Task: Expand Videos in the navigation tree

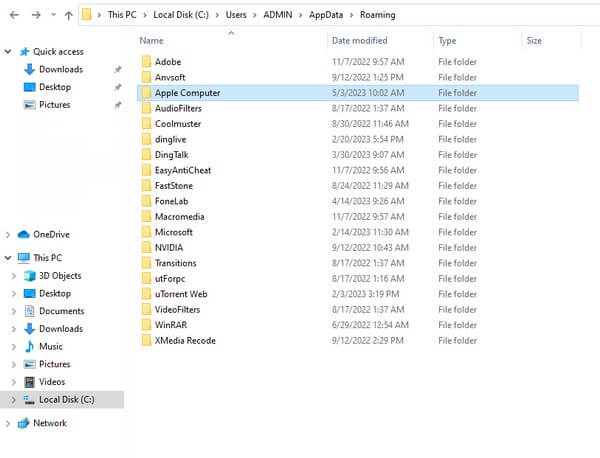Action: (14, 382)
